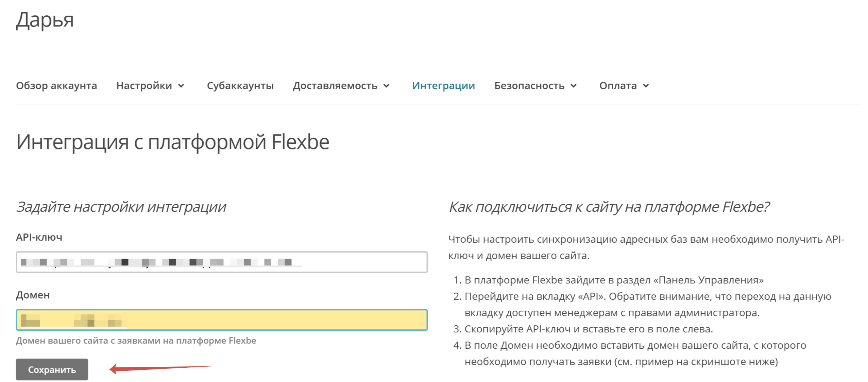The width and height of the screenshot is (868, 382).
Task: Click the Домен field label
Action: coord(33,295)
